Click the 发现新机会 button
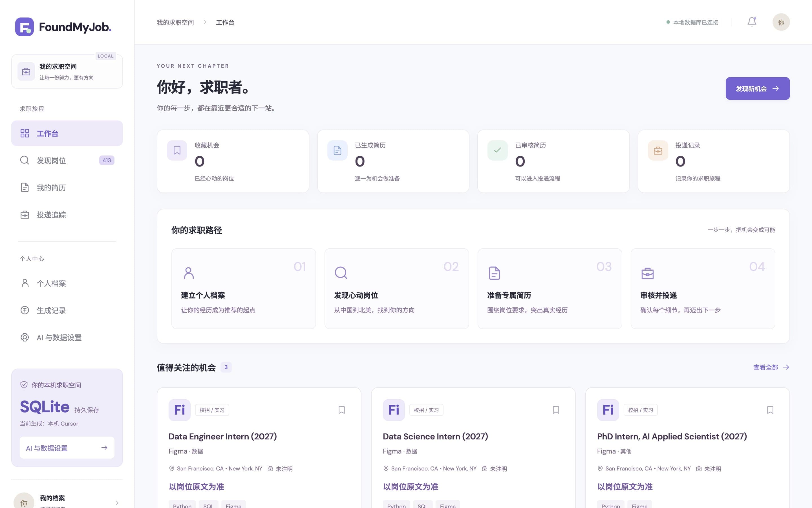The width and height of the screenshot is (812, 508). point(757,88)
